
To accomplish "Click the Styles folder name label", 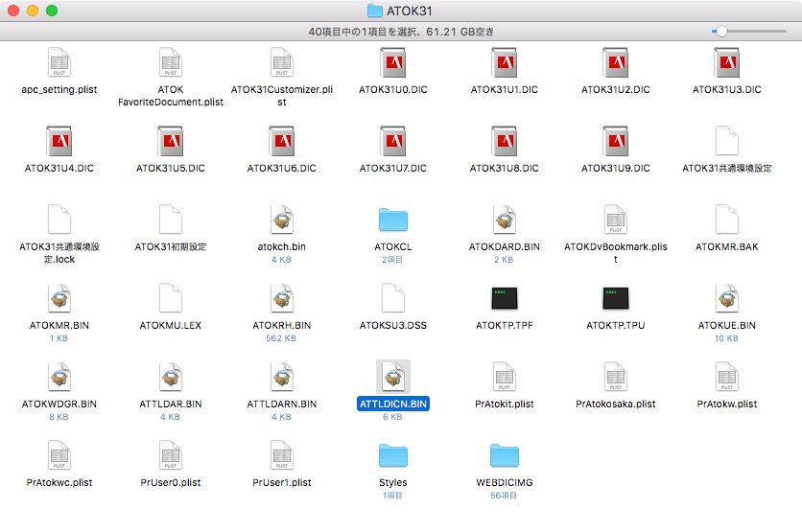I will (x=392, y=482).
